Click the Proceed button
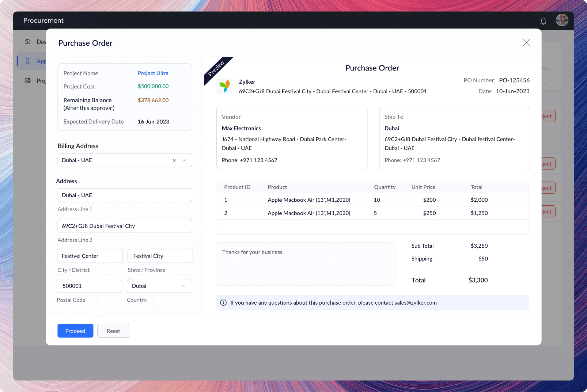587x392 pixels. (75, 331)
